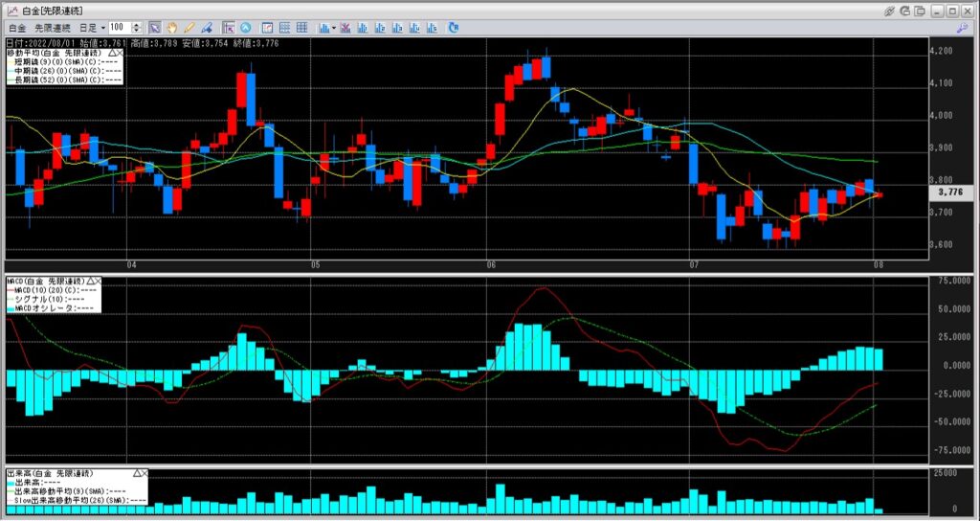
Task: Pick the yellow pencil drawing tool
Action: coord(189,28)
